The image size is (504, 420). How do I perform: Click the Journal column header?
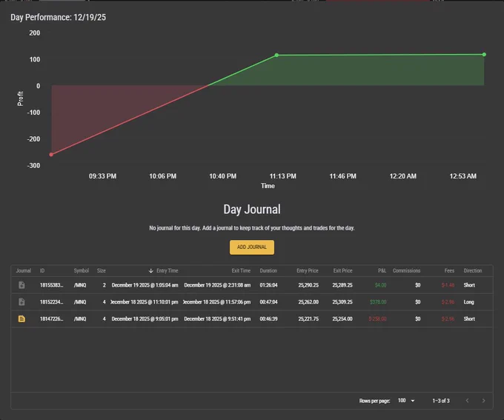(24, 270)
